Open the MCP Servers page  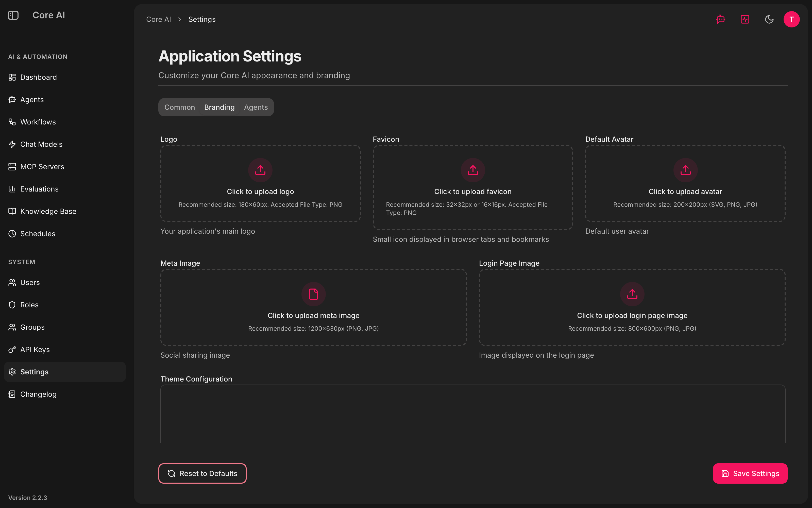coord(65,167)
